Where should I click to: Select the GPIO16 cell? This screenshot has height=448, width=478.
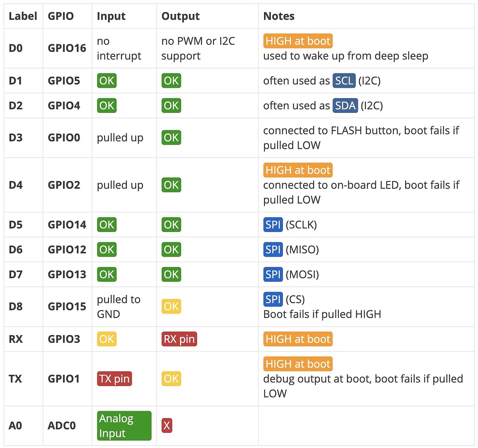[67, 48]
